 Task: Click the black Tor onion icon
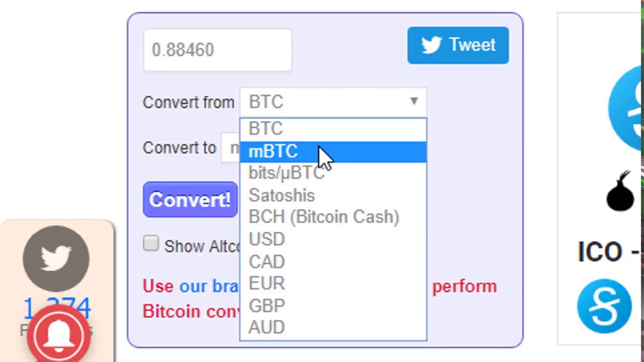(x=620, y=192)
